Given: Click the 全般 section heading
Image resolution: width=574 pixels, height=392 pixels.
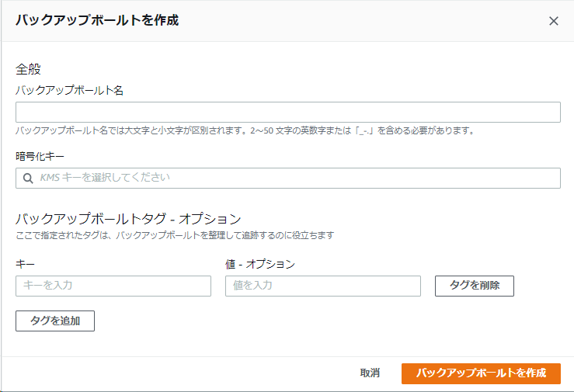Looking at the screenshot, I should tap(28, 69).
